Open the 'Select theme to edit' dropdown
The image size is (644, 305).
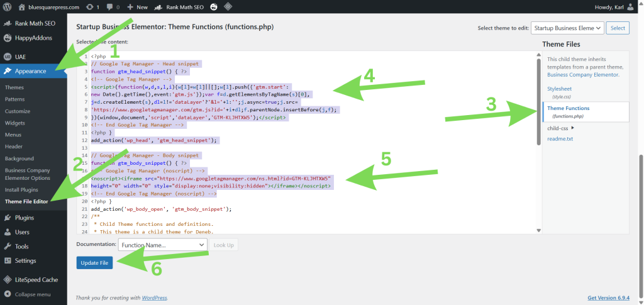click(567, 28)
